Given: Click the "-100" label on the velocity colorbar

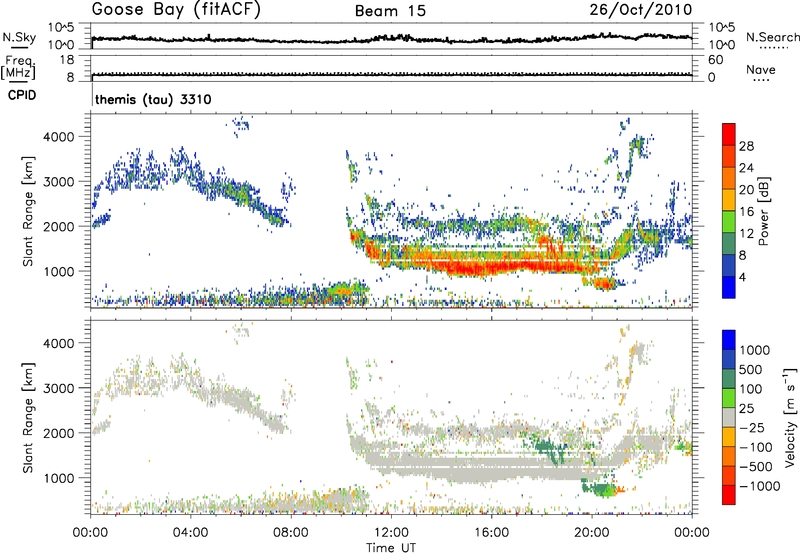Looking at the screenshot, I should [x=755, y=447].
